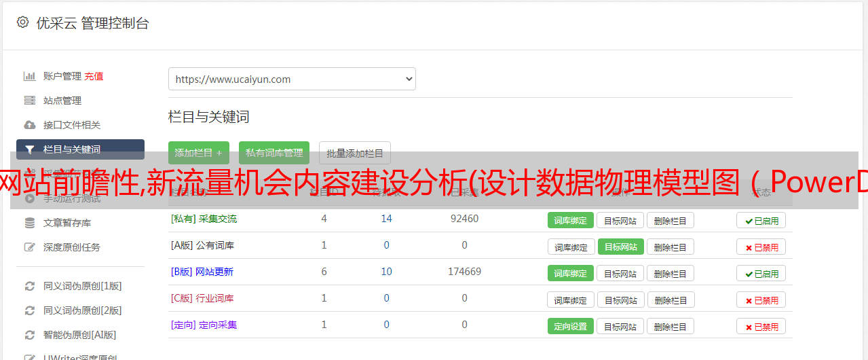Click the 添加栏目 + button
The image size is (868, 360).
(199, 153)
